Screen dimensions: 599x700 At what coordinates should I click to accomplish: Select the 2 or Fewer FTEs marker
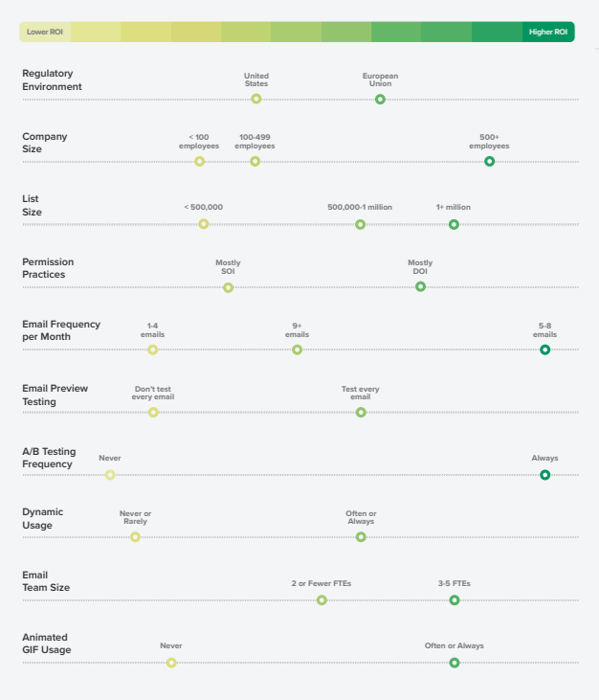tap(322, 599)
